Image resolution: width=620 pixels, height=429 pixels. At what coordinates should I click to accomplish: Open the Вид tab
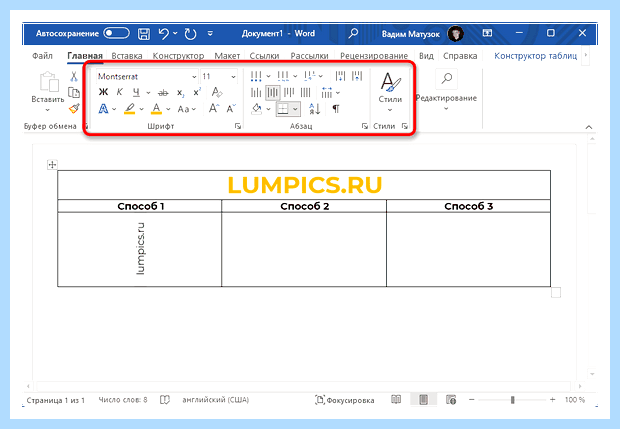(426, 56)
